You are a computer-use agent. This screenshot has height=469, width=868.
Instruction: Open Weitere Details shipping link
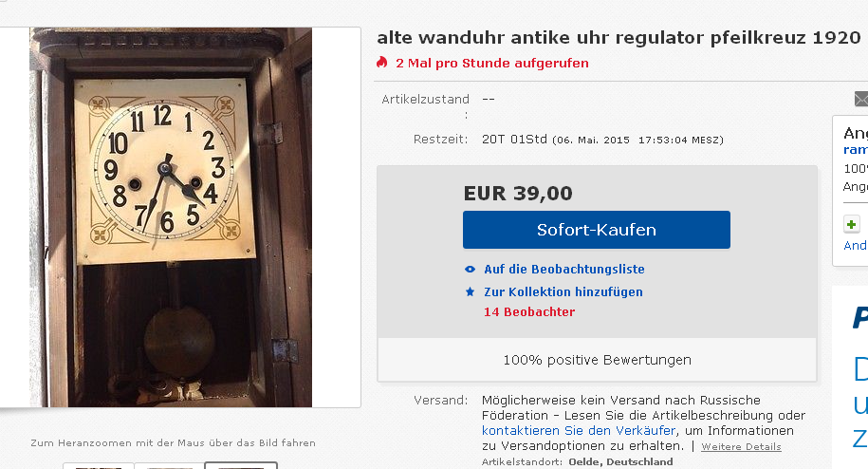click(741, 447)
